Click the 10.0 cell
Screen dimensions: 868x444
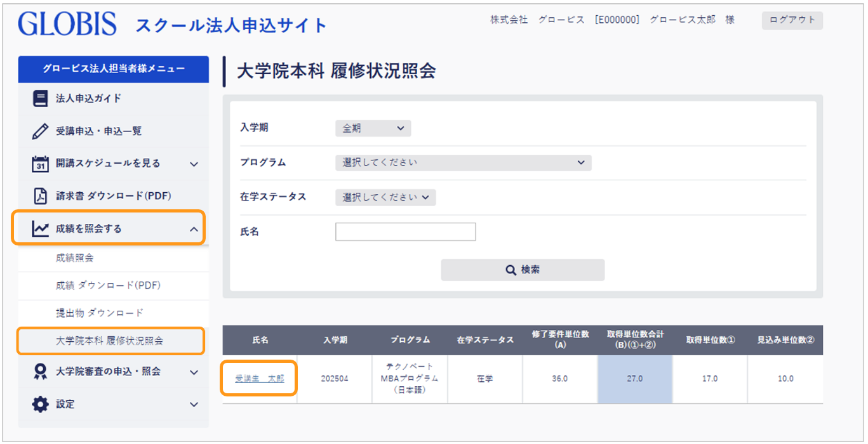point(785,379)
